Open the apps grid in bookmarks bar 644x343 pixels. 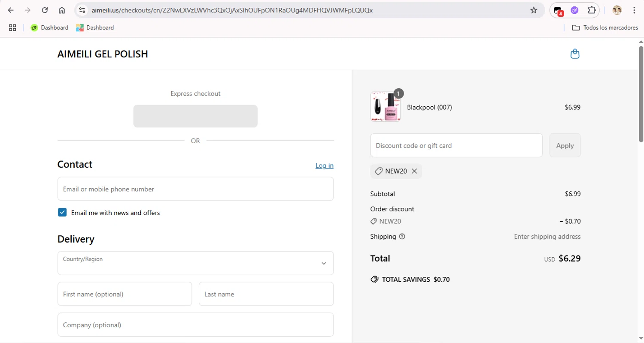(12, 27)
